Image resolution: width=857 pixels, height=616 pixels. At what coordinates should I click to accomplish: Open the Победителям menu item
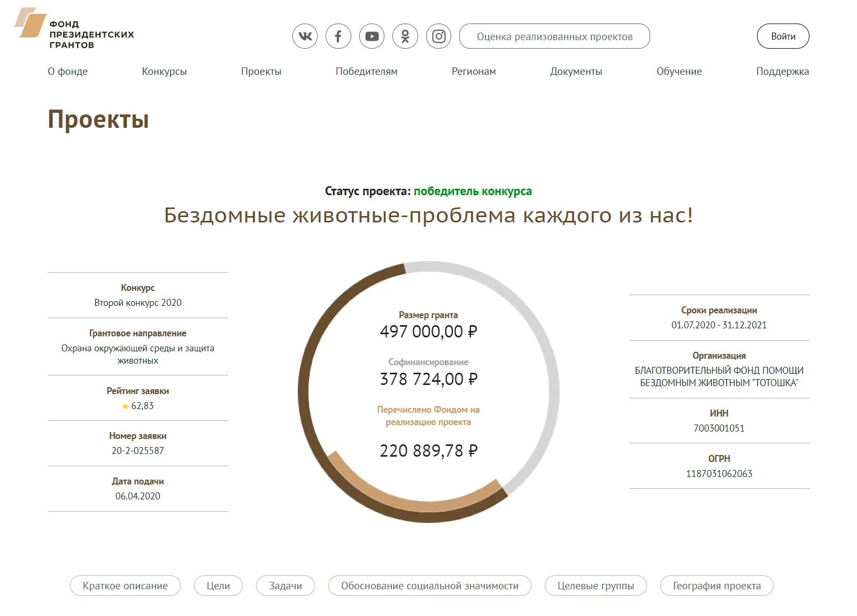(366, 71)
